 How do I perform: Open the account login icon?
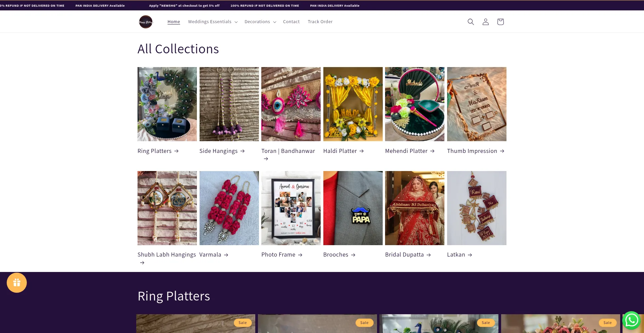[485, 22]
